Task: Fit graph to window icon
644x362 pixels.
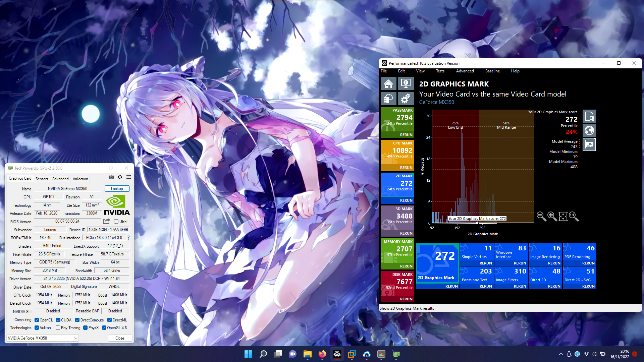Action: tap(563, 216)
